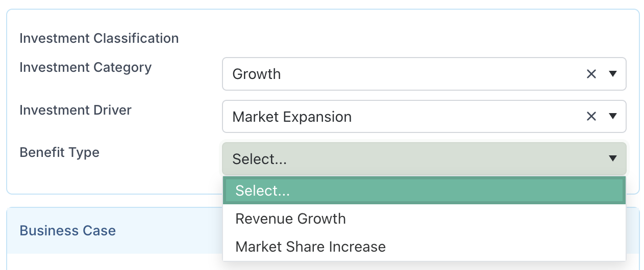Viewport: 644px width, 270px height.
Task: Pick the highlighted Select... list option
Action: click(x=262, y=191)
